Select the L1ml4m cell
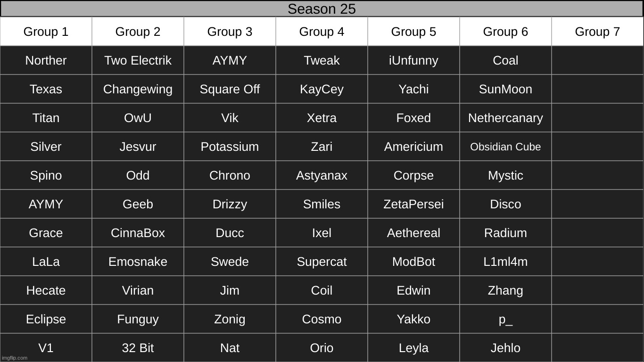 pos(505,262)
